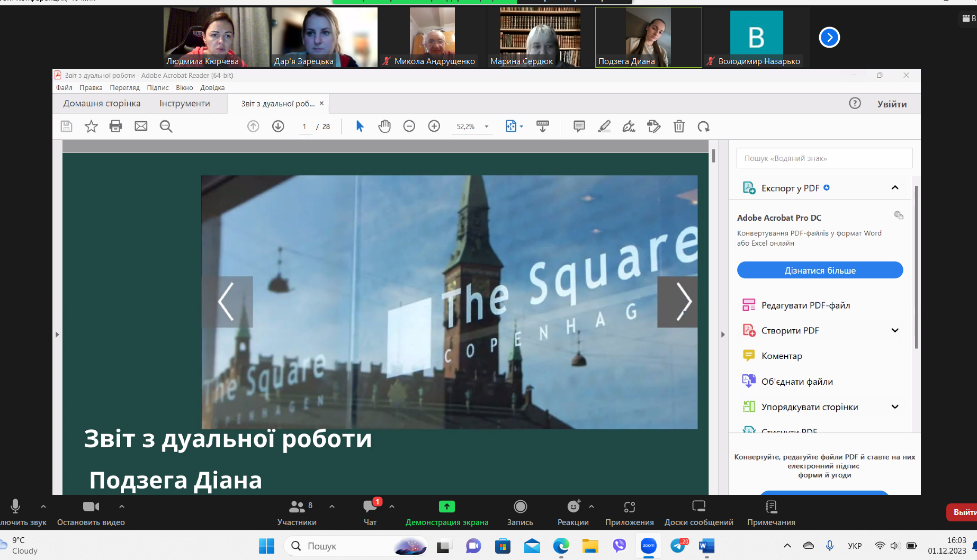The width and height of the screenshot is (977, 560).
Task: Click the Пошук «Водяний знак» search field
Action: 824,158
